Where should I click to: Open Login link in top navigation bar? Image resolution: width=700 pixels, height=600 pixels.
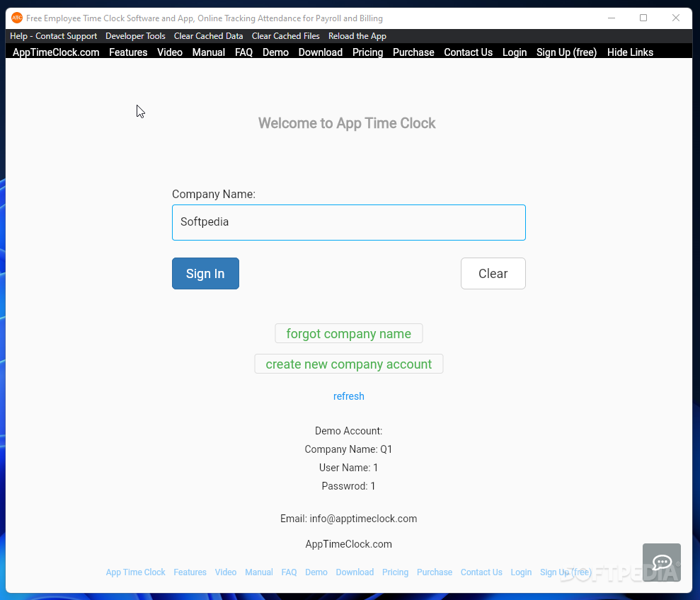tap(515, 52)
